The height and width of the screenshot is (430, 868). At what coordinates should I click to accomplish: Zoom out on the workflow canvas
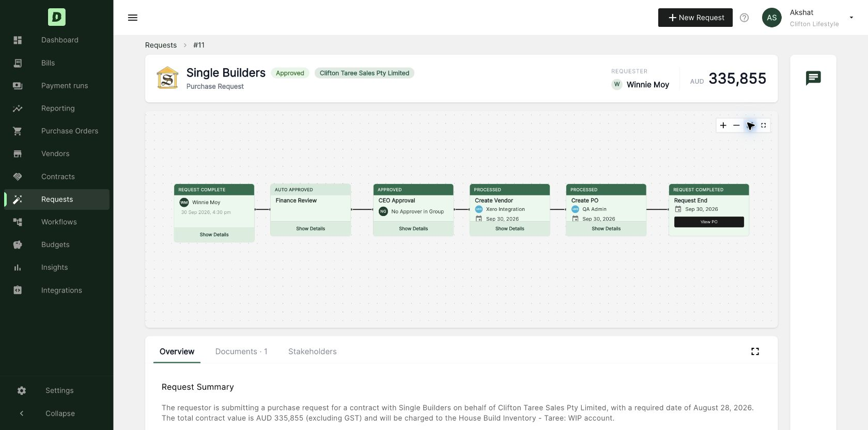pos(737,126)
